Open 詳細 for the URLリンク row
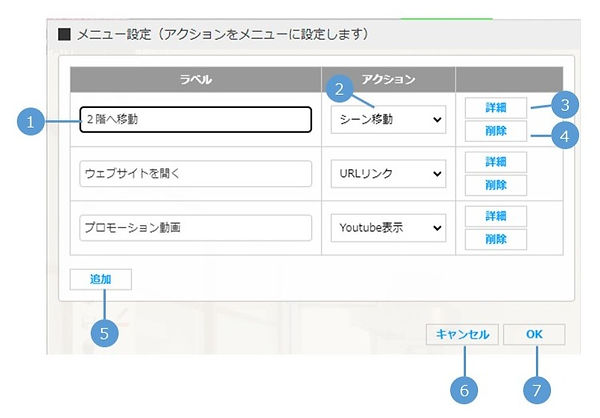This screenshot has width=600, height=418. (495, 162)
